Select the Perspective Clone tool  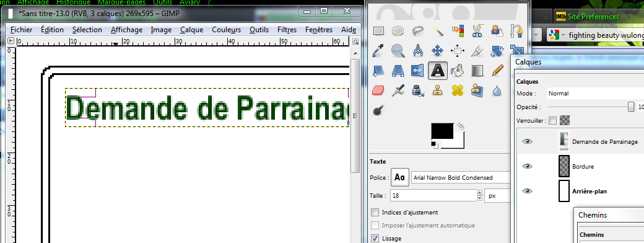tap(477, 91)
